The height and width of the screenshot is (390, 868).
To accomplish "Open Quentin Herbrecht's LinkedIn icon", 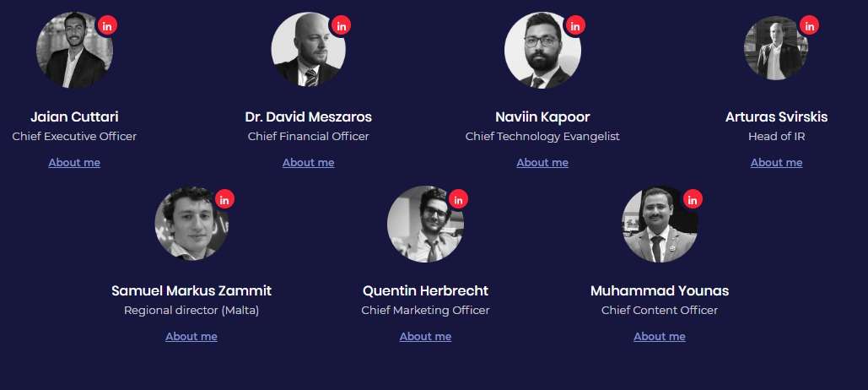I will [458, 199].
